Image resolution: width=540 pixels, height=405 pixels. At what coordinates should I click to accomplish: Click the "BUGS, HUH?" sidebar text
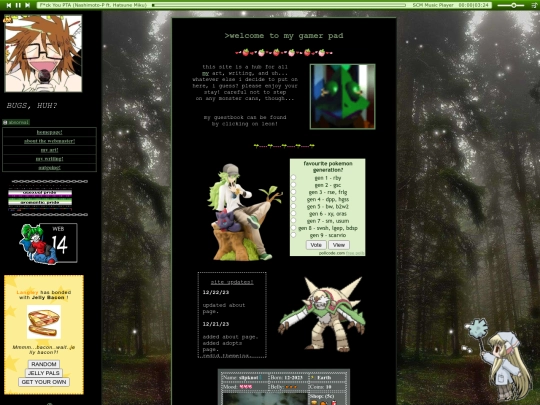coord(32,106)
